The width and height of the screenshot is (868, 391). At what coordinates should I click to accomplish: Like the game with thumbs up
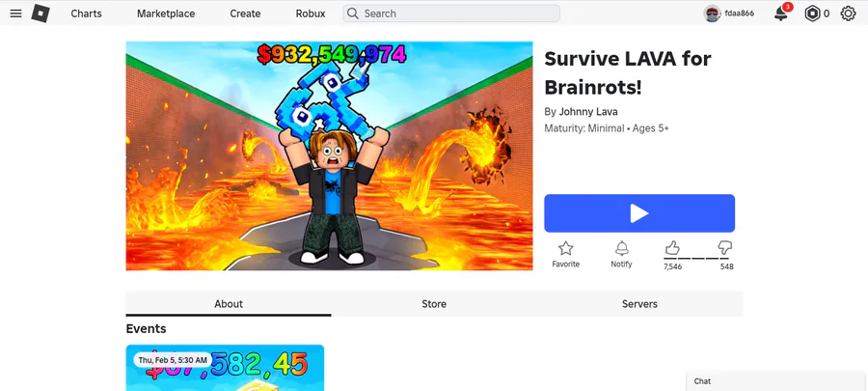pyautogui.click(x=672, y=247)
